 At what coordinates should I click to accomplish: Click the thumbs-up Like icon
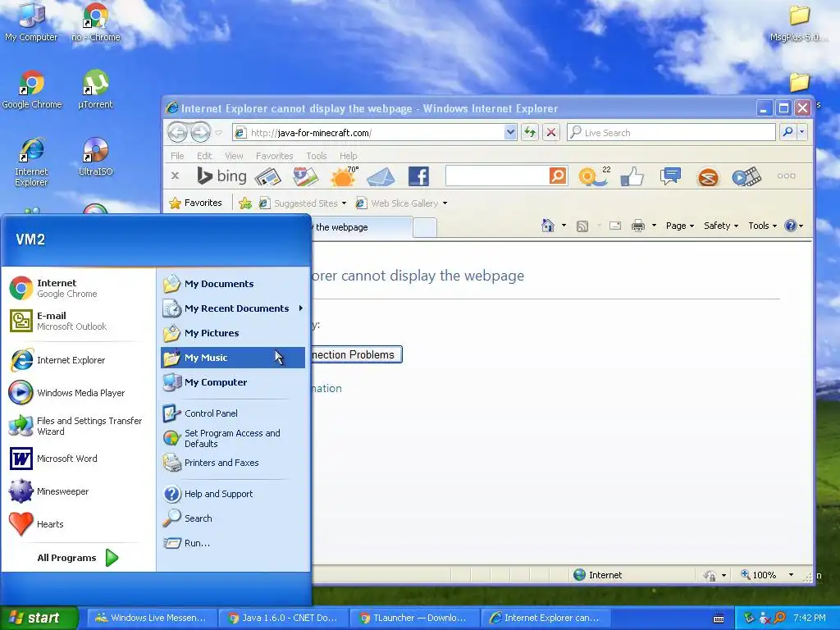pyautogui.click(x=632, y=176)
